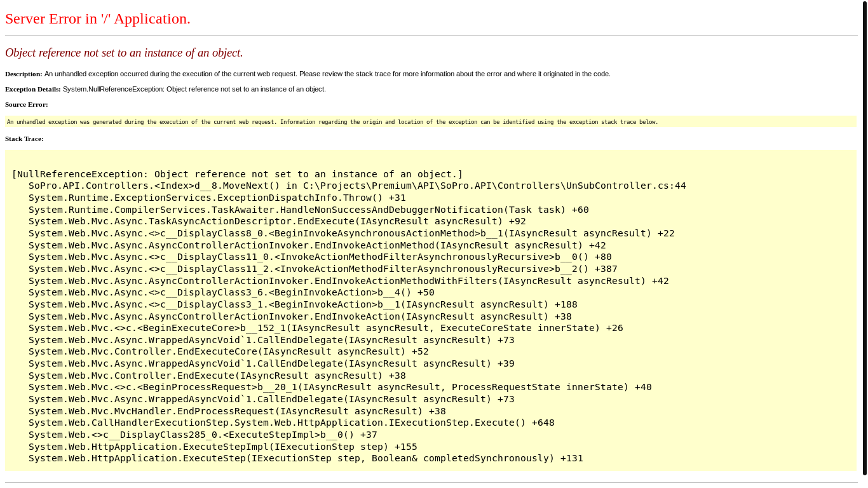This screenshot has width=868, height=488.
Task: Click the "Stack Trace:" label
Action: pyautogui.click(x=24, y=139)
